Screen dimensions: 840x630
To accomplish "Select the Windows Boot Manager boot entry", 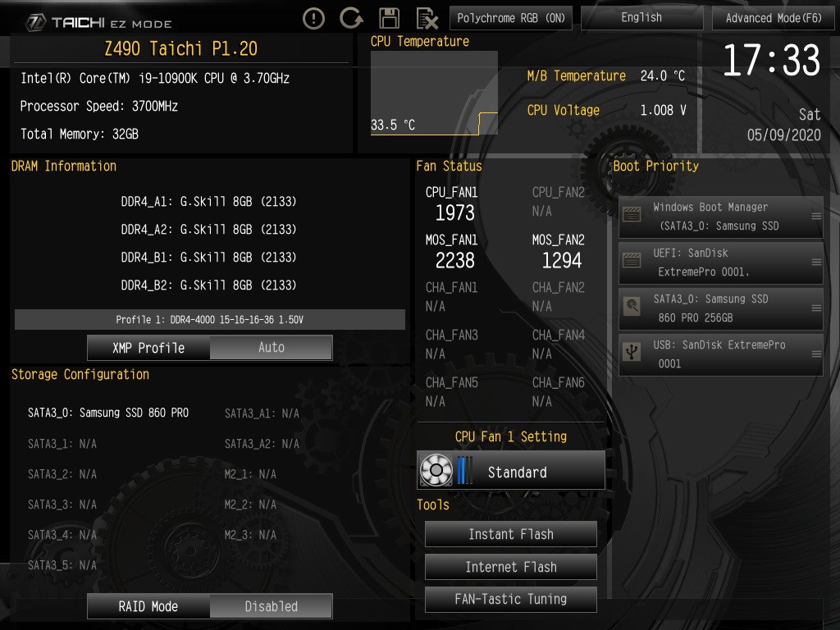I will tap(720, 217).
